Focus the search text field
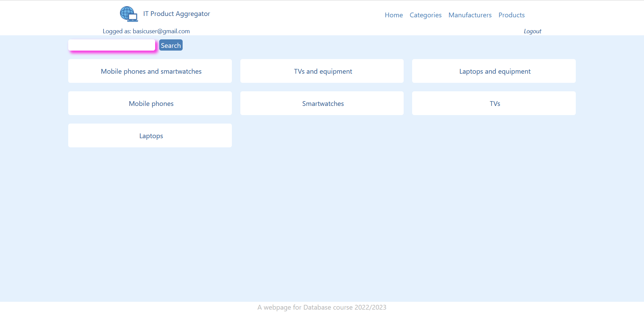The width and height of the screenshot is (644, 313). [x=112, y=45]
